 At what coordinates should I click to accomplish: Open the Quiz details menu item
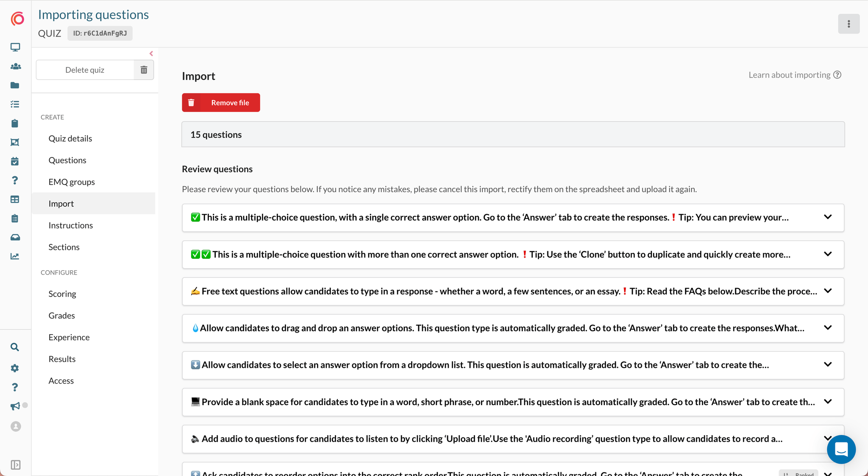tap(70, 138)
